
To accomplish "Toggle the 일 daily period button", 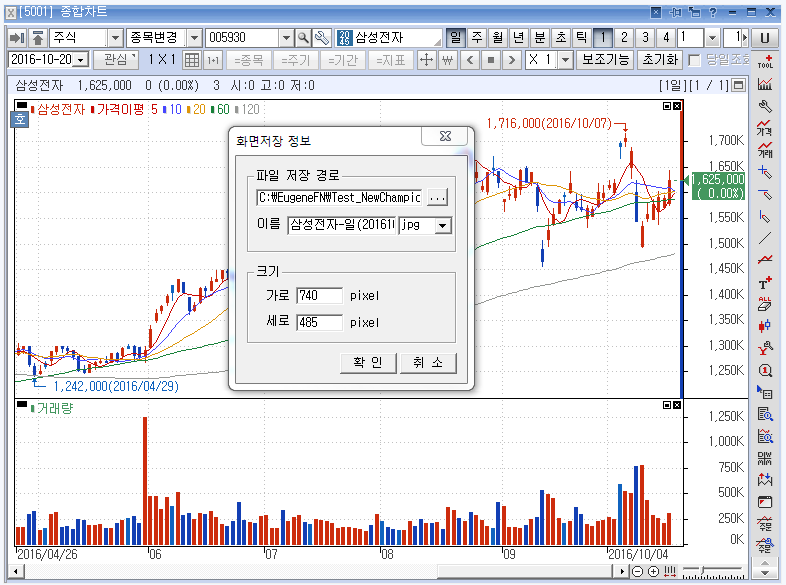I will 456,38.
